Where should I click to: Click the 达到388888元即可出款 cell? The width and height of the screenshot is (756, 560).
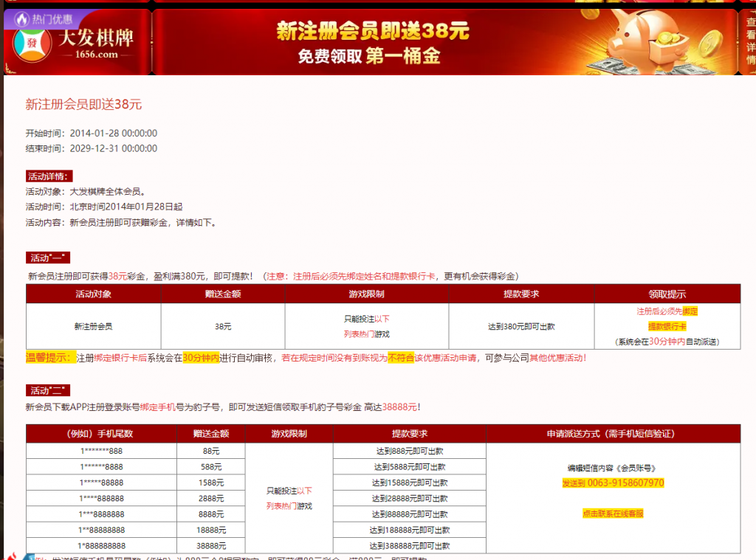[409, 546]
